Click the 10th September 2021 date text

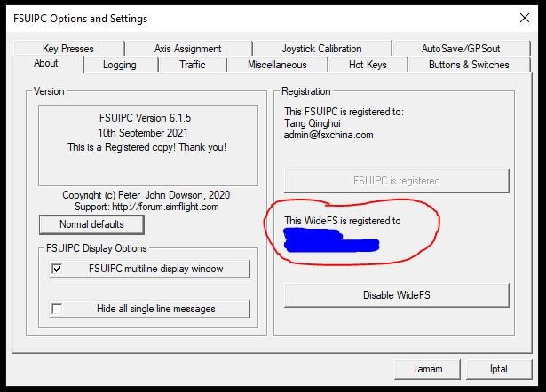143,133
